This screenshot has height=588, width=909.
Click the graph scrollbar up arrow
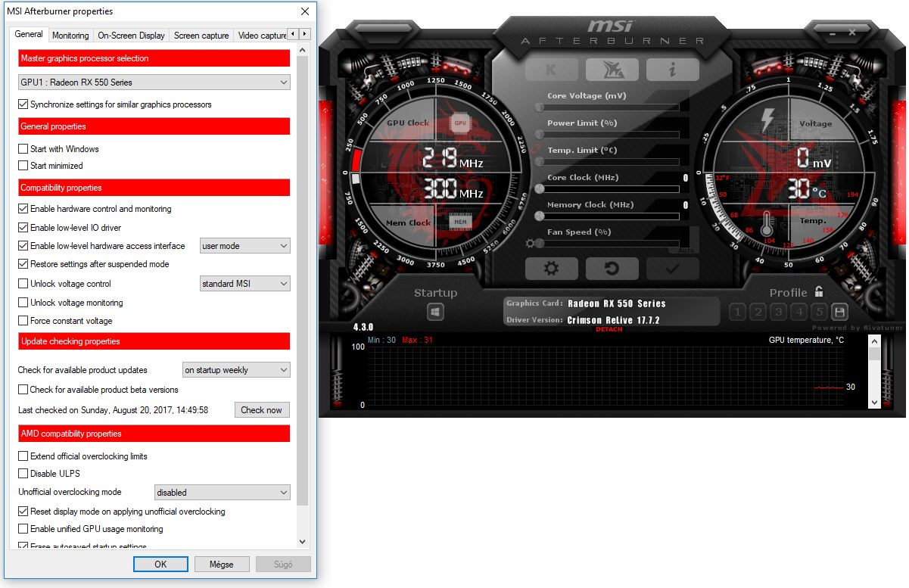[874, 342]
